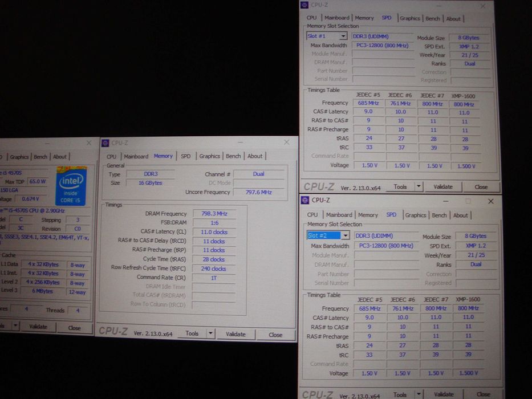This screenshot has width=532, height=399.
Task: Switch to the Mainboard tab in the Memory window
Action: 136,156
